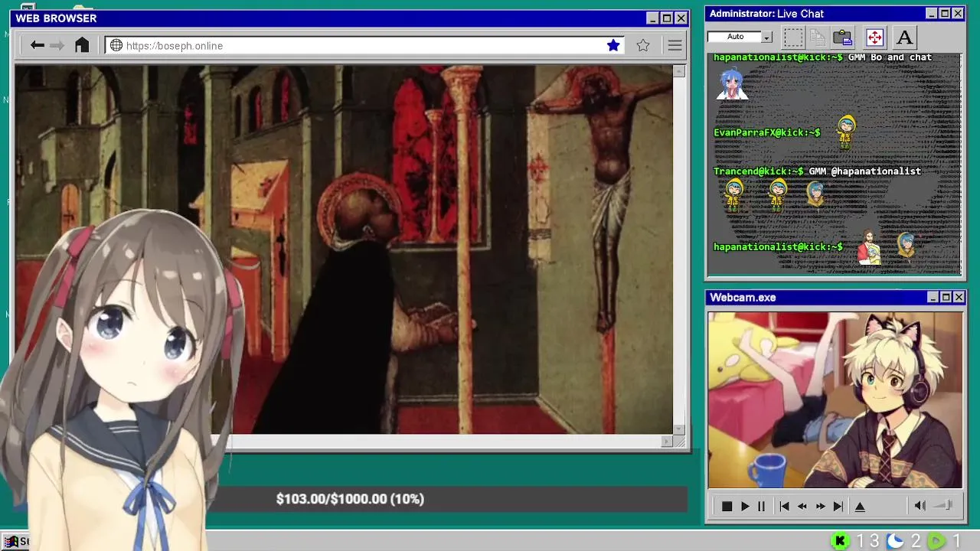The image size is (980, 551).
Task: Click the yellow raincoat emote after EvanParraFX
Action: 846,132
